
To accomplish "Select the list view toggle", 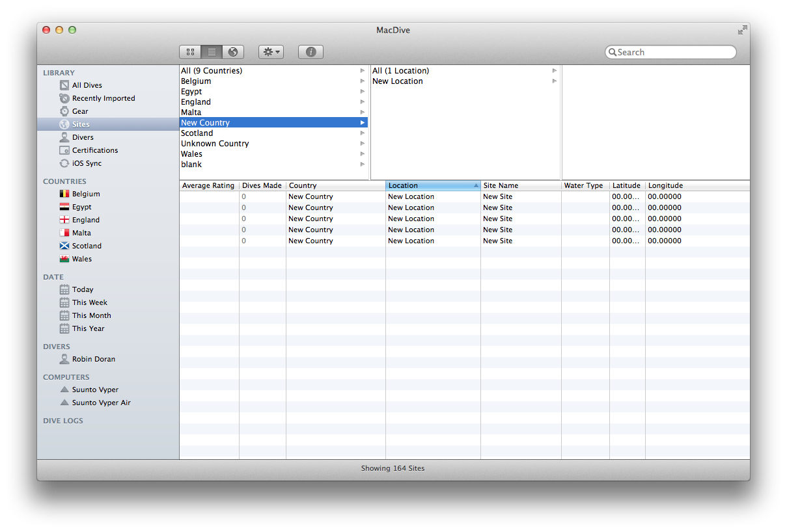I will [212, 52].
